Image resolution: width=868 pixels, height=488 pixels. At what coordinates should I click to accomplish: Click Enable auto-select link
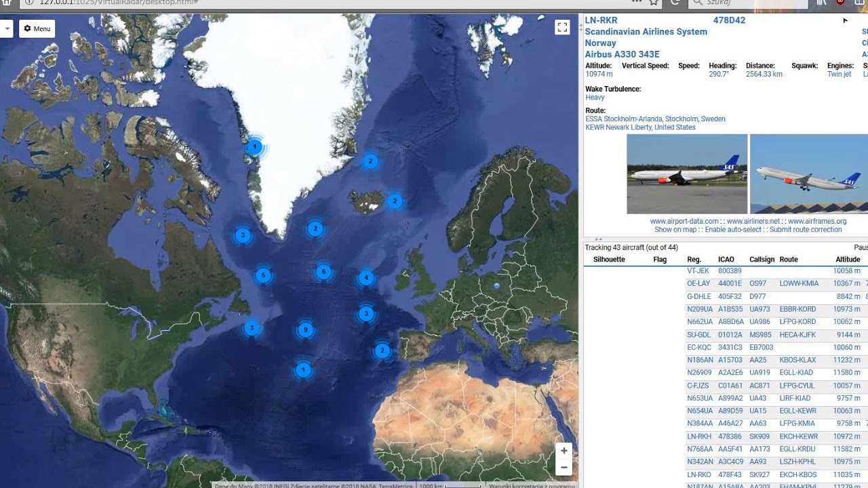pos(733,230)
